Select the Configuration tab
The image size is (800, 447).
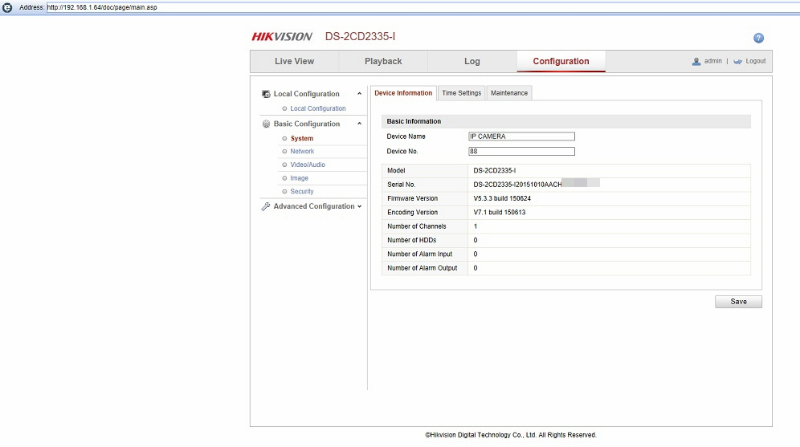tap(561, 61)
